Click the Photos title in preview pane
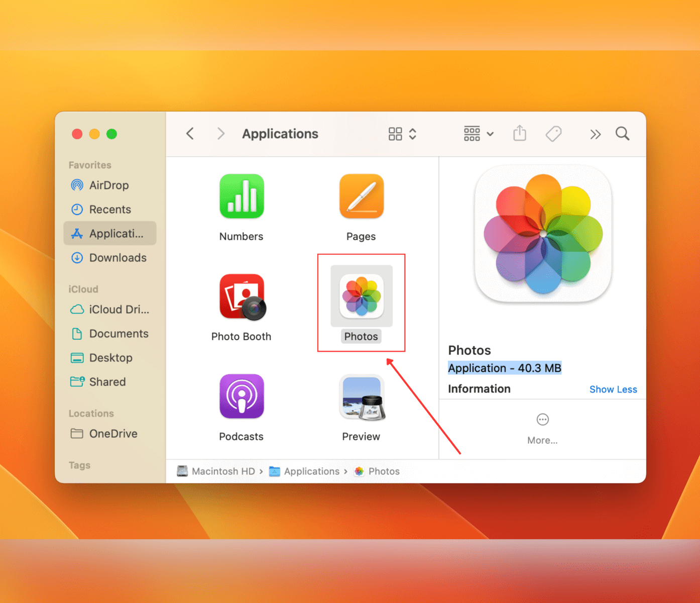This screenshot has height=603, width=700. pyautogui.click(x=470, y=350)
